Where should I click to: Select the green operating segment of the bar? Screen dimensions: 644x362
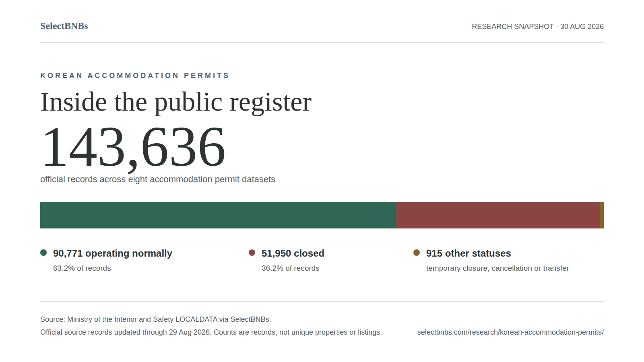(219, 215)
